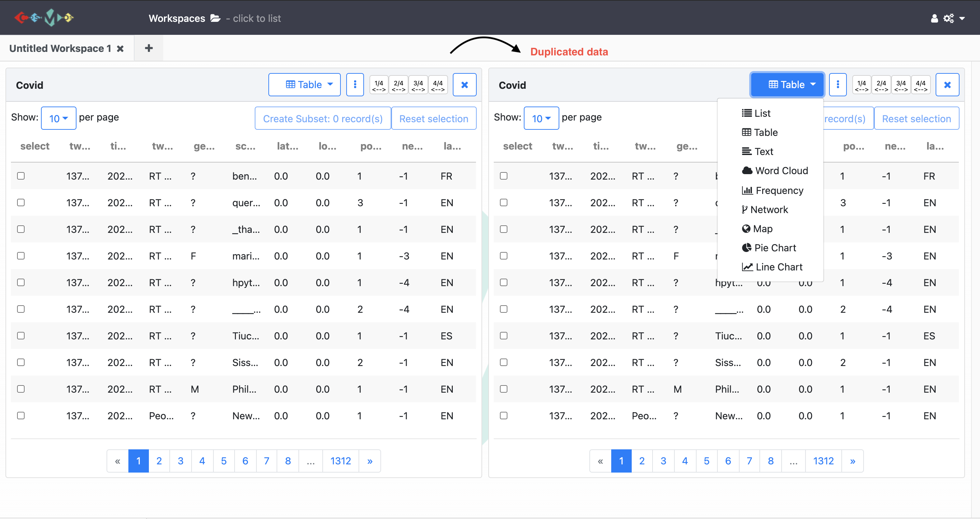Choose Pie Chart view from menu

coord(770,248)
